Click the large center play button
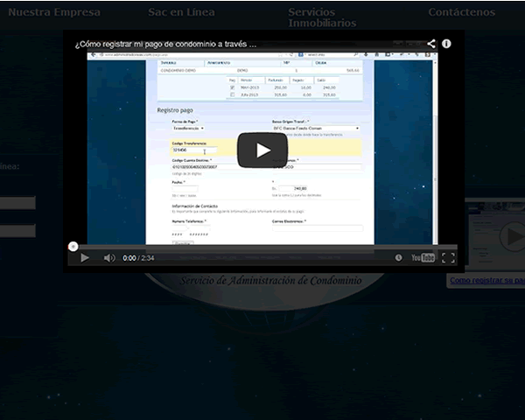 pos(262,150)
